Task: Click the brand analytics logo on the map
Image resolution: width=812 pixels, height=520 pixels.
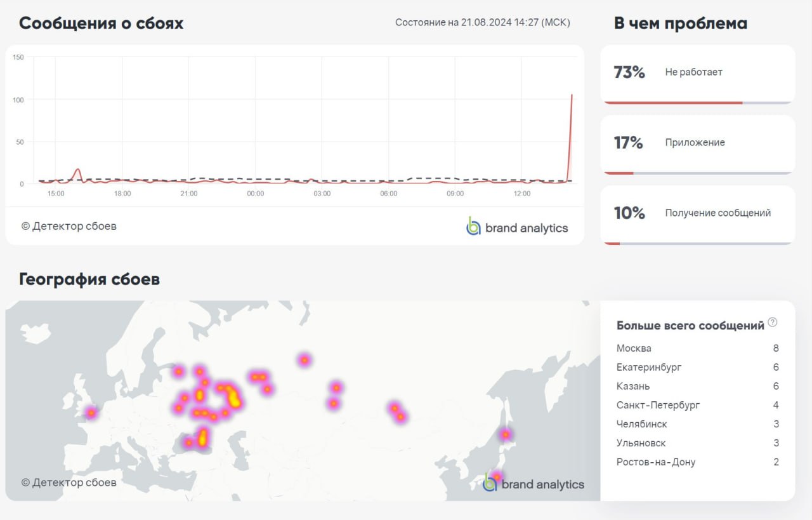Action: point(533,483)
